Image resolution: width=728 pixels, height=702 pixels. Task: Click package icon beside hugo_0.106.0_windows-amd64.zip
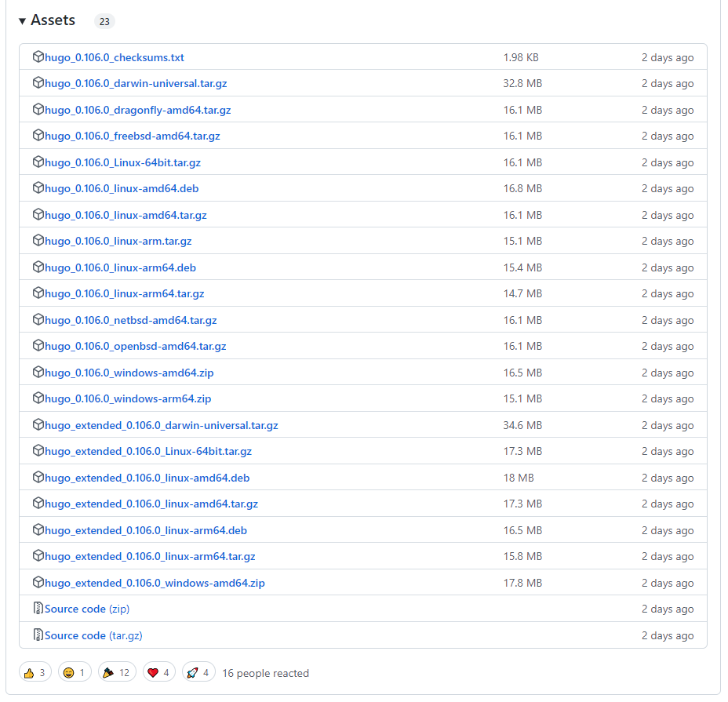pyautogui.click(x=38, y=372)
